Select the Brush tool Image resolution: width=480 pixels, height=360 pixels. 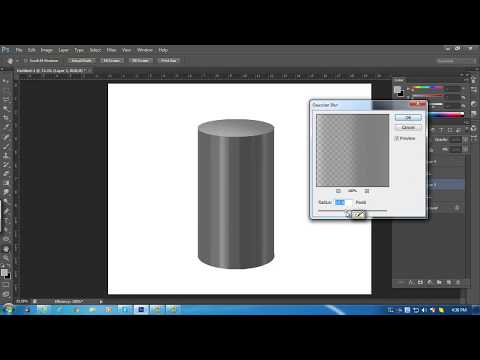pos(6,146)
